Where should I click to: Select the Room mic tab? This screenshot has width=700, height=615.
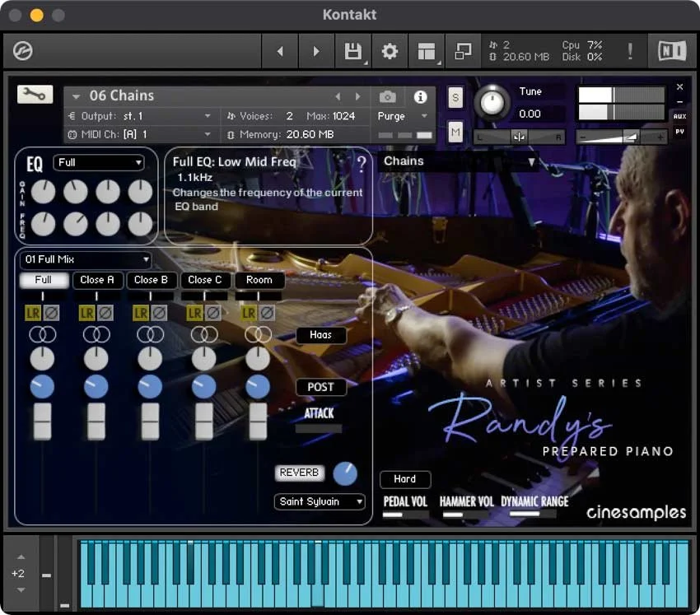(259, 280)
